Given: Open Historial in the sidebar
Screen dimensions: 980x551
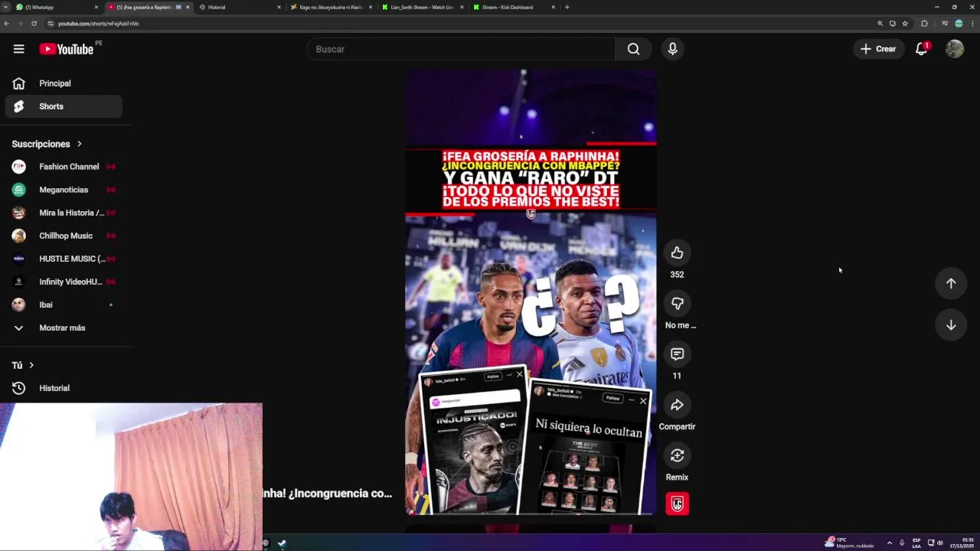Looking at the screenshot, I should (64, 388).
